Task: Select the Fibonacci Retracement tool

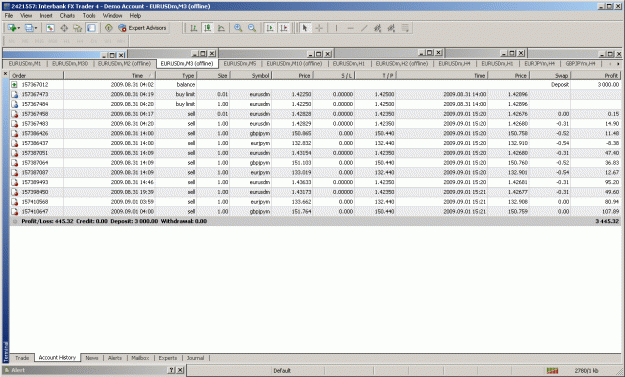Action: [391, 28]
